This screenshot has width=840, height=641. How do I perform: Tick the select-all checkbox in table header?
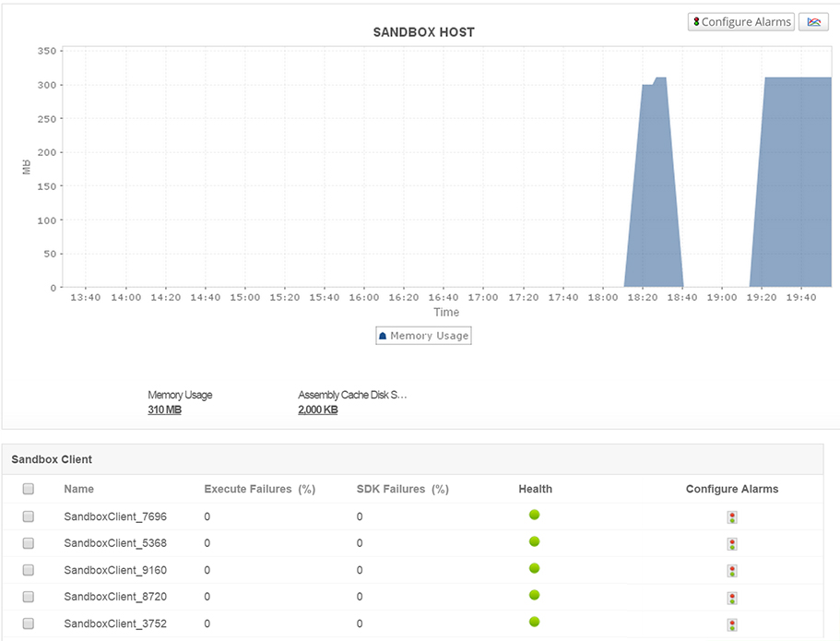[29, 489]
